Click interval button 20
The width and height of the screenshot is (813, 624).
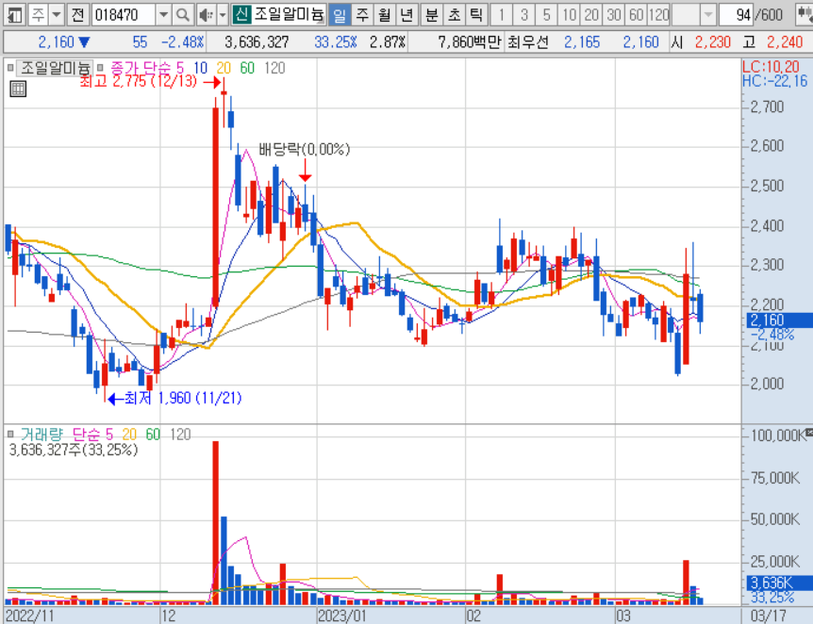[x=592, y=15]
